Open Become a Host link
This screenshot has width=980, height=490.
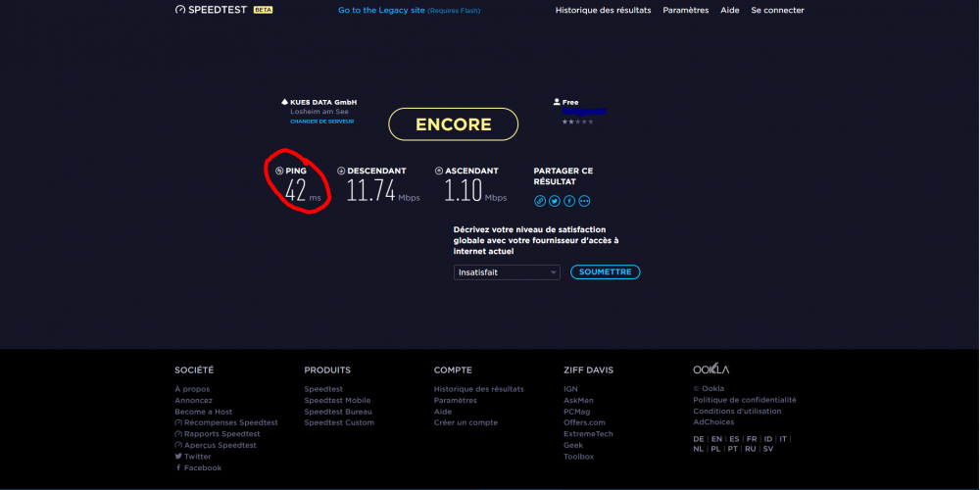[204, 412]
